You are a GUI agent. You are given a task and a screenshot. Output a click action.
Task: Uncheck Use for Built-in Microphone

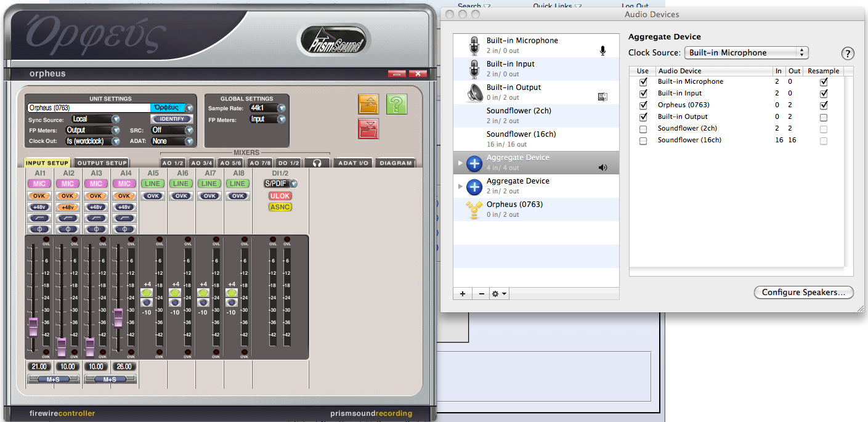tap(644, 81)
